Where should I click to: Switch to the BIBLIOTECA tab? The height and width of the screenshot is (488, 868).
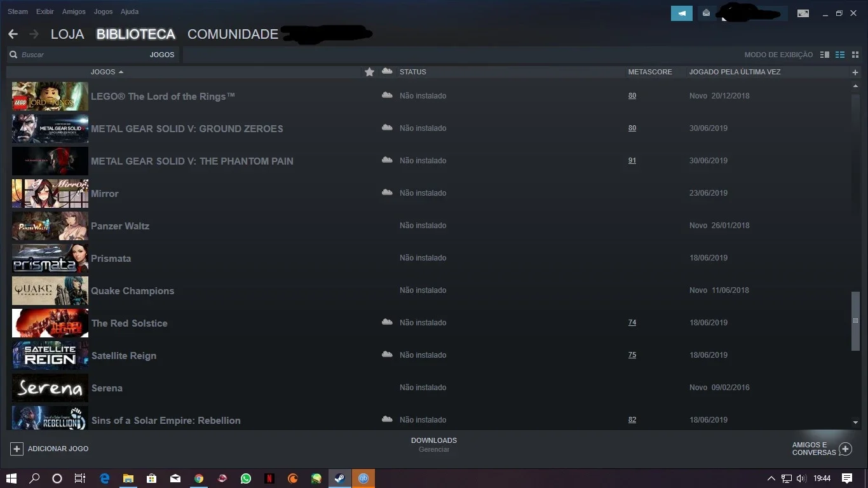click(x=136, y=34)
